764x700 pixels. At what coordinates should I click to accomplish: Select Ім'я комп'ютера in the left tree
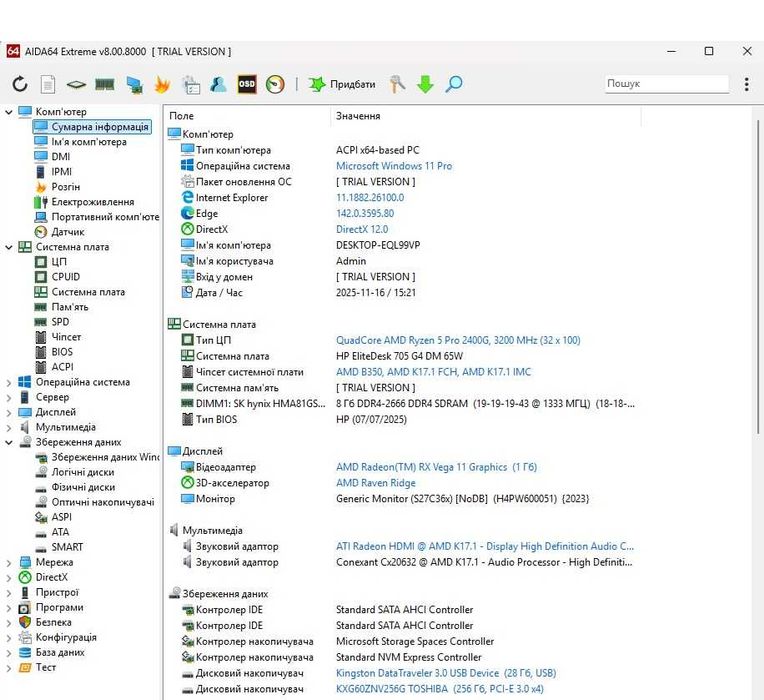click(81, 142)
